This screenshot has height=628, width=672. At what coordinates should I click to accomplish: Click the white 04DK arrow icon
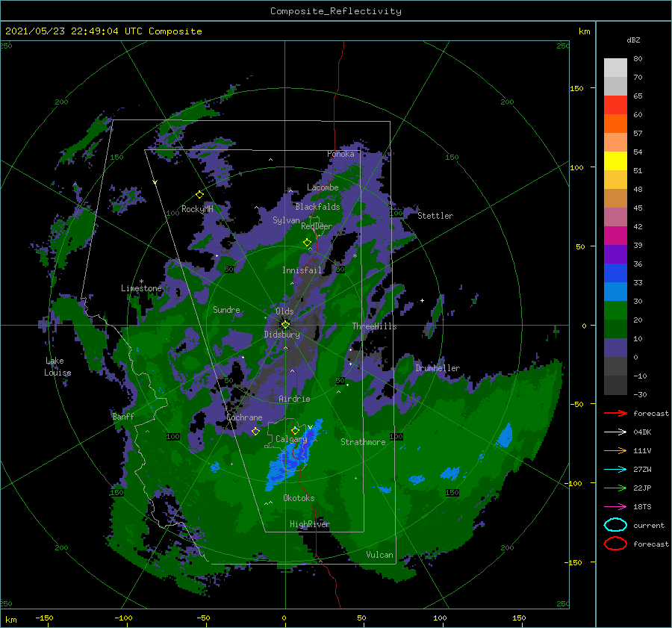tap(615, 432)
